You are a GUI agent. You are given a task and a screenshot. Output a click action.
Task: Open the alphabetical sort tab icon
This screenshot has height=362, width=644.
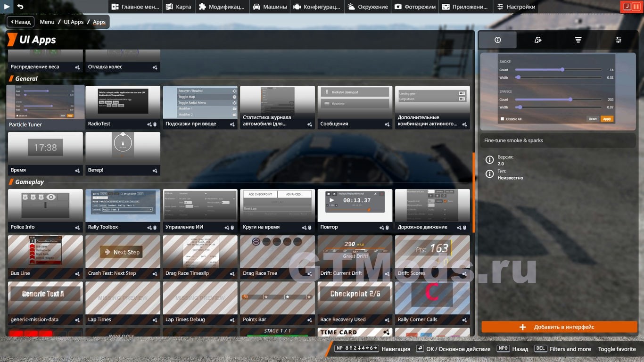(x=538, y=40)
